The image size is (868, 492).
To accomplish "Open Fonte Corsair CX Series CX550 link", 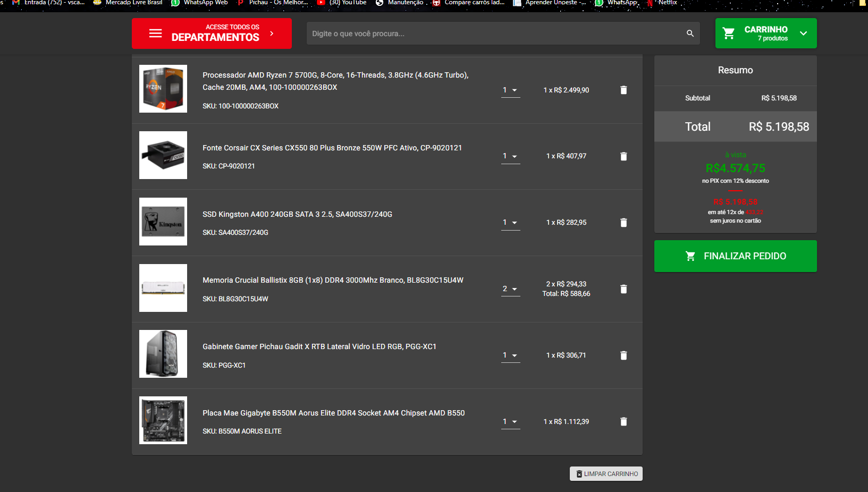I will click(332, 148).
